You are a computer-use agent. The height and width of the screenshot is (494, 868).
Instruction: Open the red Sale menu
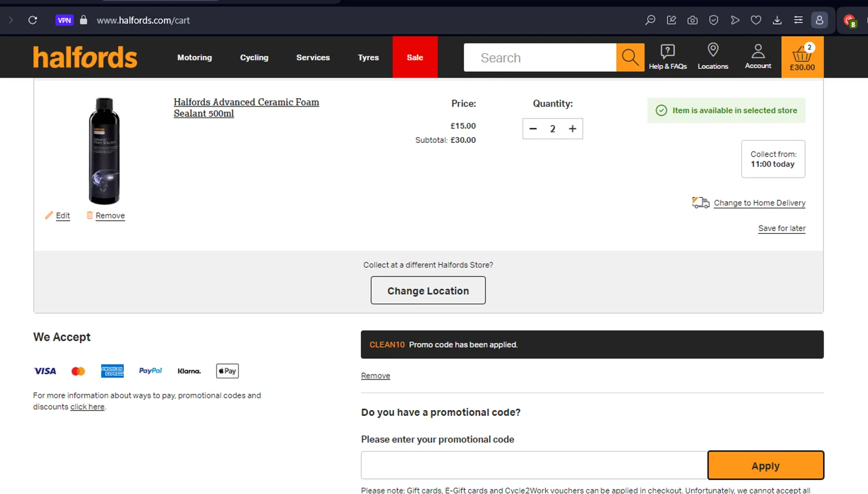(415, 57)
